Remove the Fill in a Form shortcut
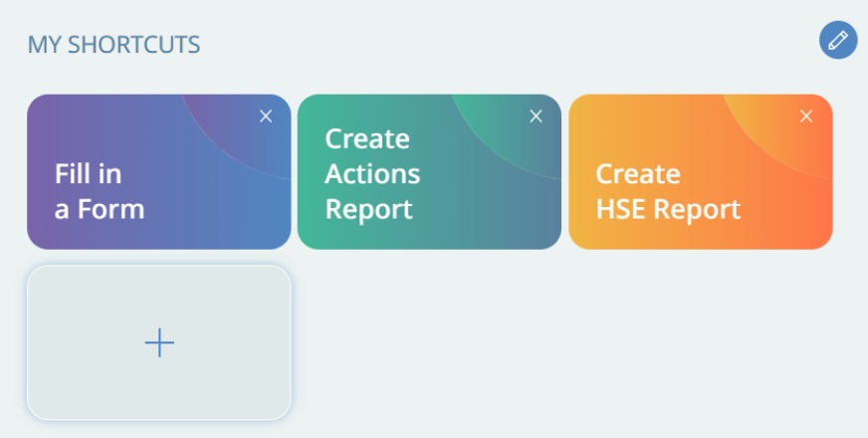This screenshot has width=868, height=438. coord(266,116)
